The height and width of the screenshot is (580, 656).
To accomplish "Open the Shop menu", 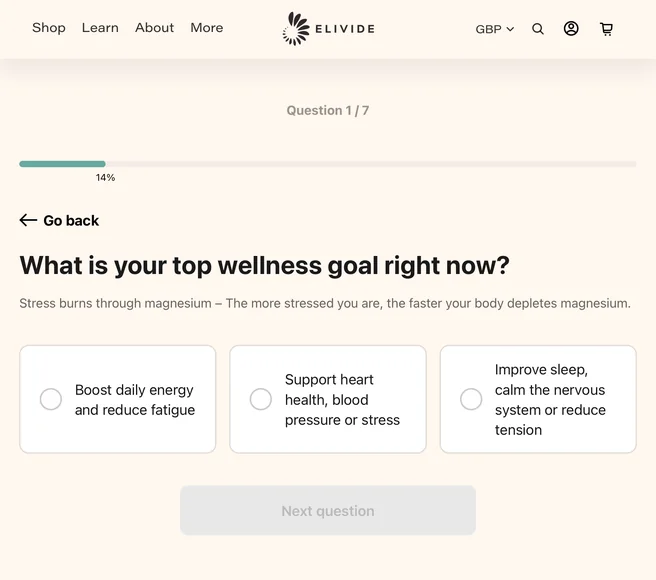I will point(49,28).
